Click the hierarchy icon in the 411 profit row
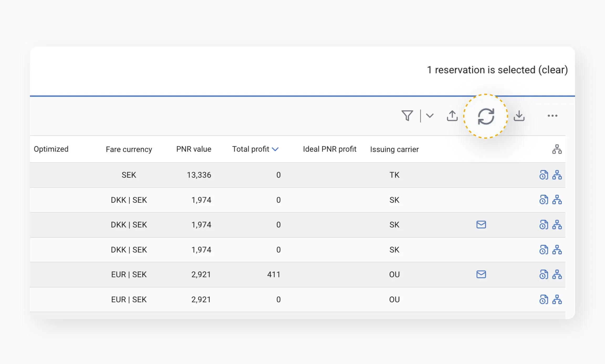 557,274
